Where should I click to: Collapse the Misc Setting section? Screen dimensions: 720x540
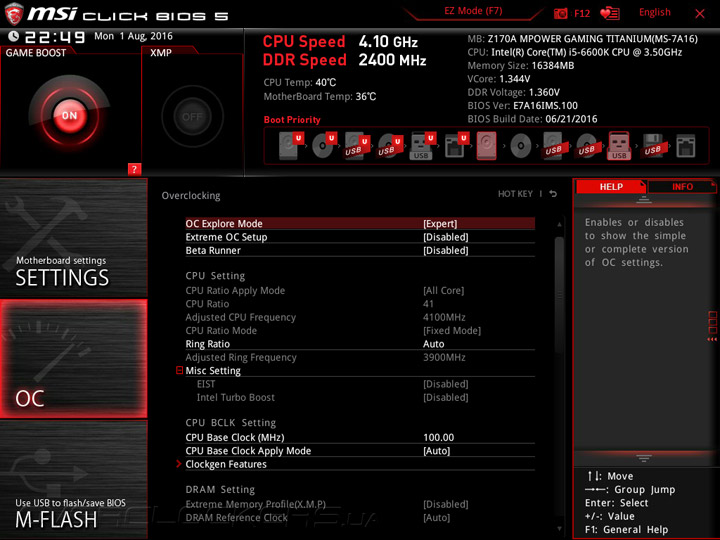(x=180, y=370)
